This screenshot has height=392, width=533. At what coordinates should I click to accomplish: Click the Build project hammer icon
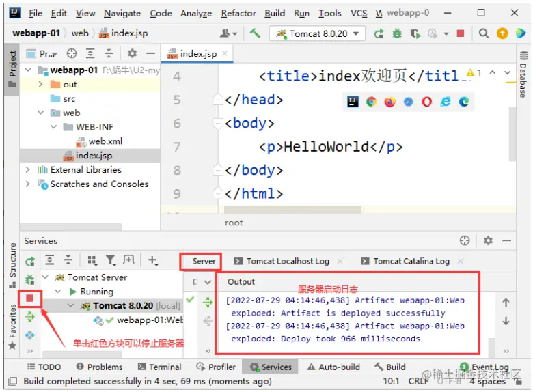(255, 33)
